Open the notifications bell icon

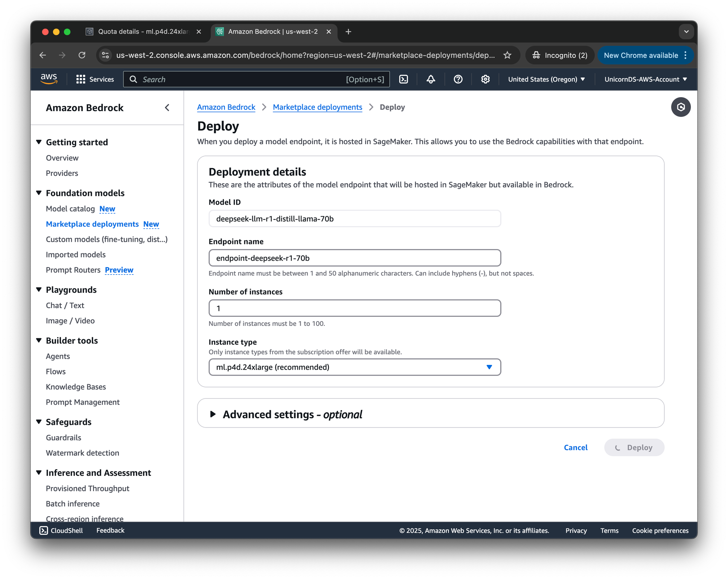pos(431,79)
